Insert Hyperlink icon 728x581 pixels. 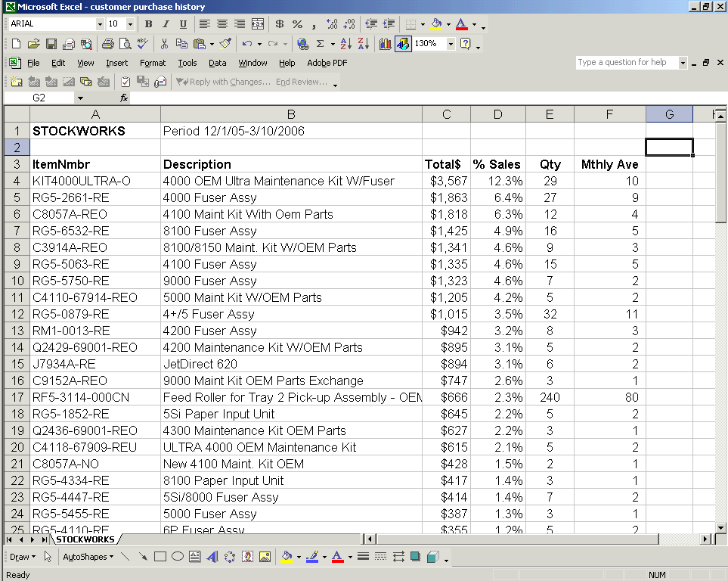point(302,44)
